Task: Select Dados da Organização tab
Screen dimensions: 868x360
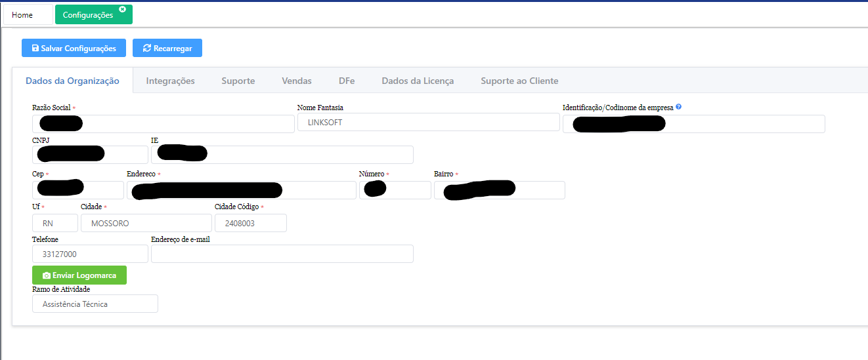Action: tap(72, 81)
